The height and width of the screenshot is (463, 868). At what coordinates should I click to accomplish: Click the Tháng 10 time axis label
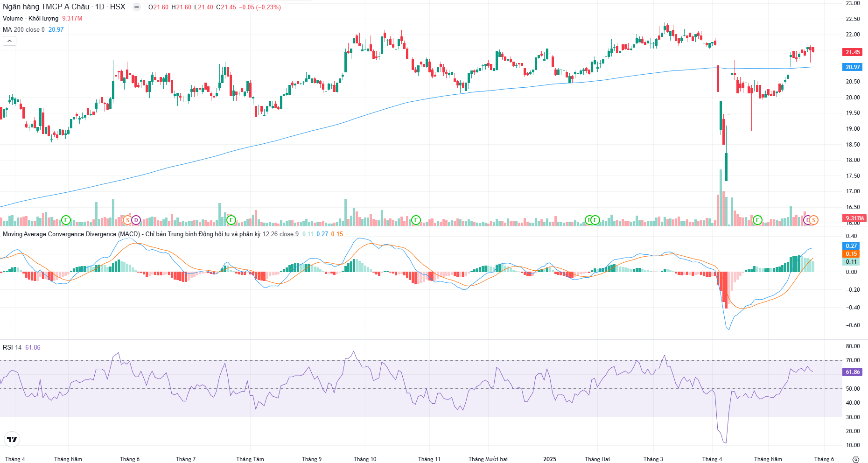(x=365, y=459)
